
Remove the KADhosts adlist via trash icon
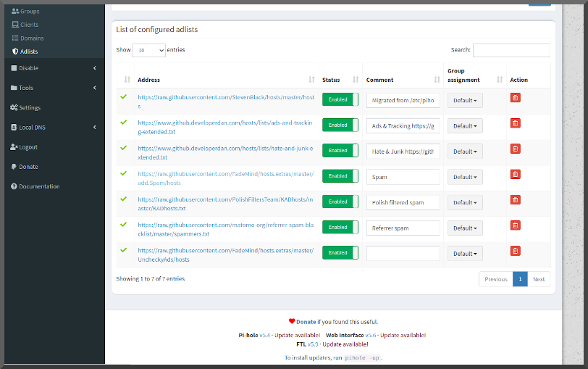(515, 199)
